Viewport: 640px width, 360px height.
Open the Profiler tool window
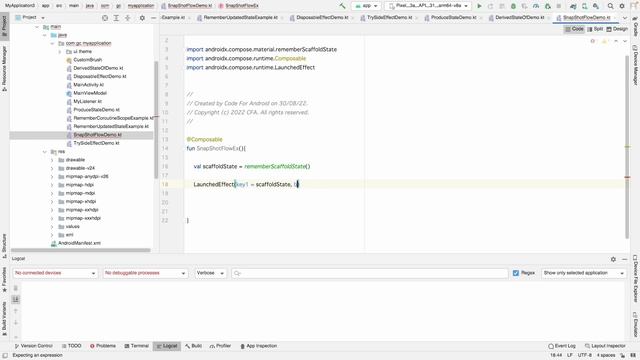click(x=220, y=346)
